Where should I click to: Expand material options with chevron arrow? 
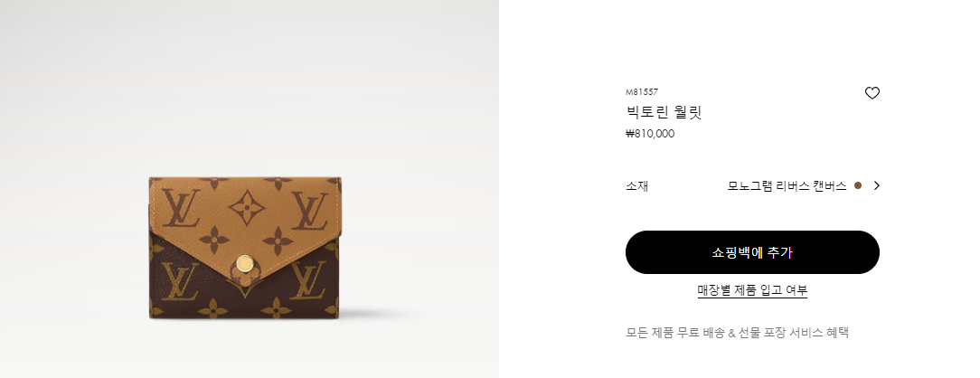click(x=876, y=185)
